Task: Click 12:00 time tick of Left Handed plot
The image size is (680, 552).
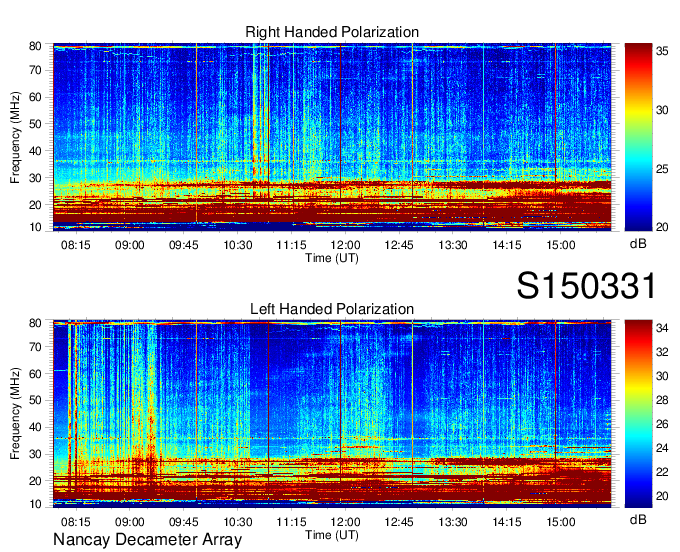Action: click(x=345, y=522)
